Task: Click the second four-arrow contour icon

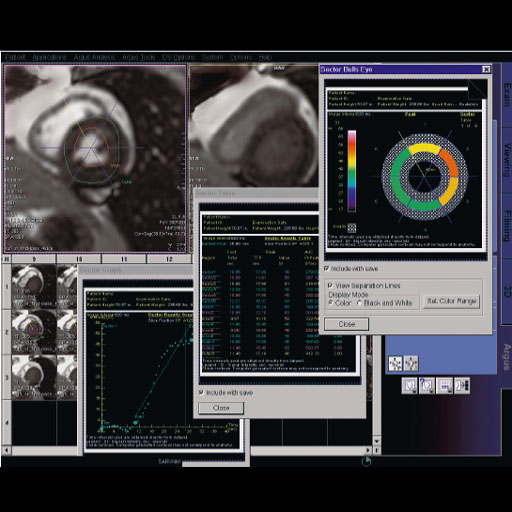Action: tap(411, 363)
